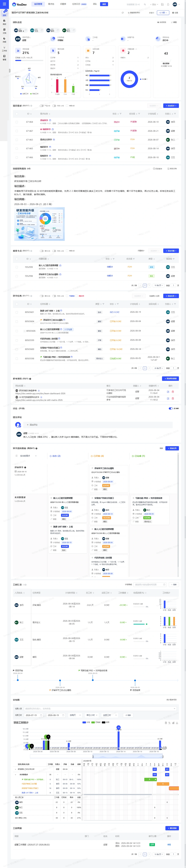
Task: Check the row checkbox for requirement 671467
Action: pos(17,131)
